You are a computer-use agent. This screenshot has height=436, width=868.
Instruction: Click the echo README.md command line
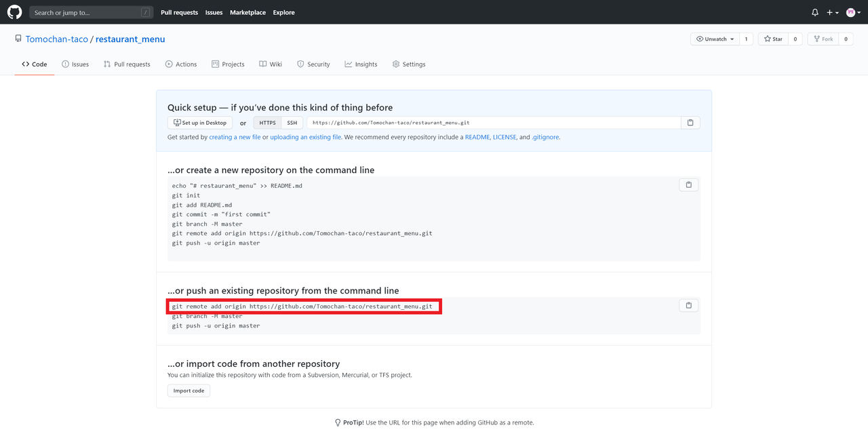237,186
